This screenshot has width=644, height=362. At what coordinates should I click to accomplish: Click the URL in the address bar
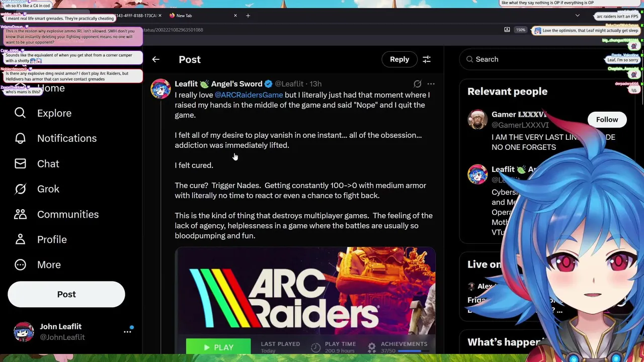pos(173,30)
